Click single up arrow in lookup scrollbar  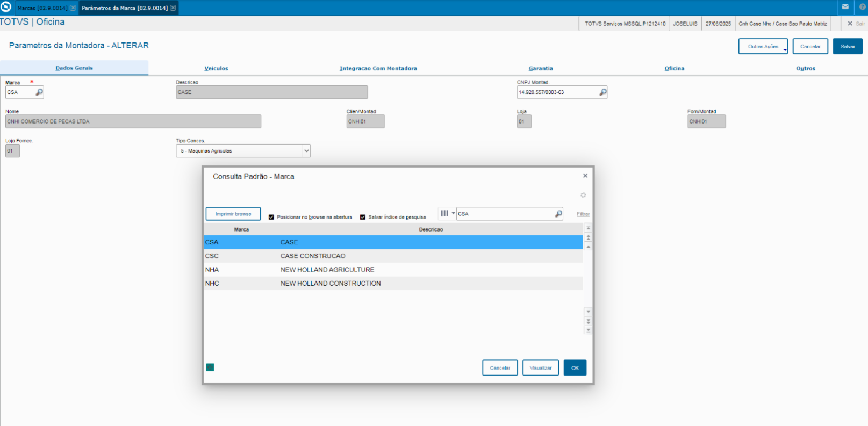[x=589, y=247]
